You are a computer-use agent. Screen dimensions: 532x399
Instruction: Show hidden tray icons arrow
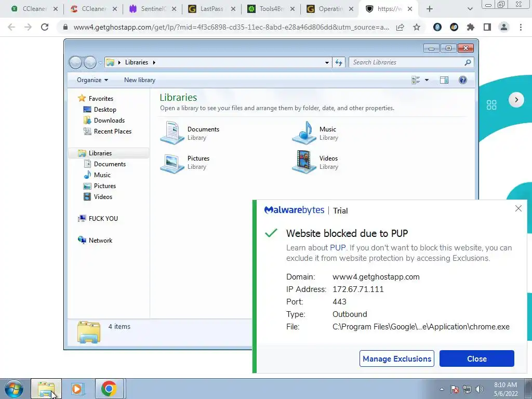(x=442, y=389)
